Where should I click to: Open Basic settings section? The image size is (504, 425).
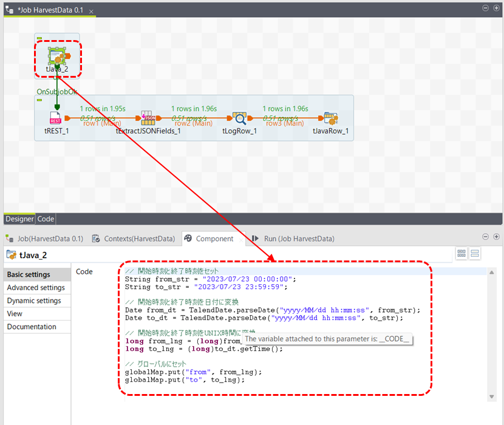pos(37,274)
